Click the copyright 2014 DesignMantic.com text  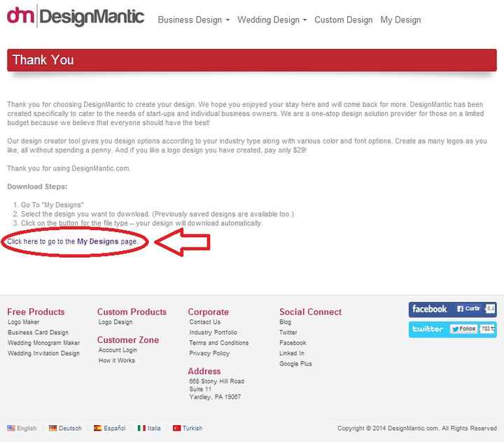pos(417,429)
